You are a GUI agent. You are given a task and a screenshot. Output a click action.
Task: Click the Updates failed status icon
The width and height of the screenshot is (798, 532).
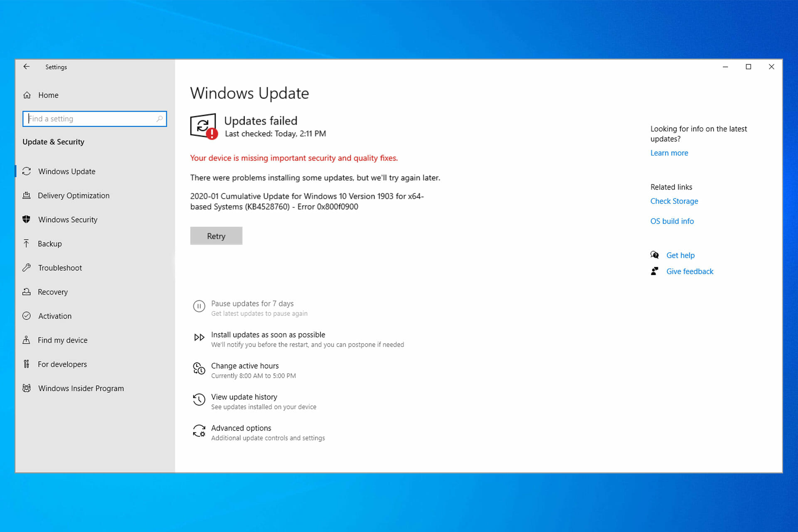204,126
